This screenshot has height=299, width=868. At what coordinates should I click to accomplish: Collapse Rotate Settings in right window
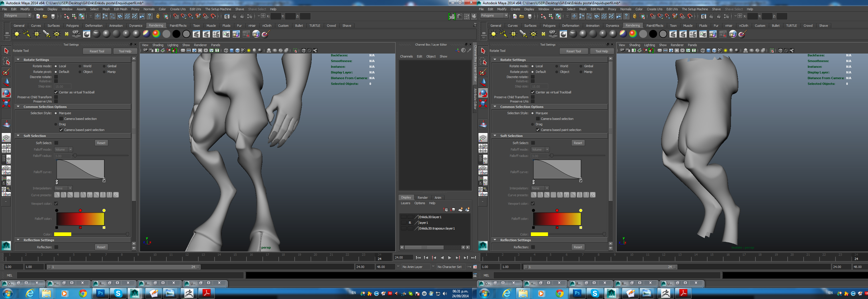click(x=495, y=60)
